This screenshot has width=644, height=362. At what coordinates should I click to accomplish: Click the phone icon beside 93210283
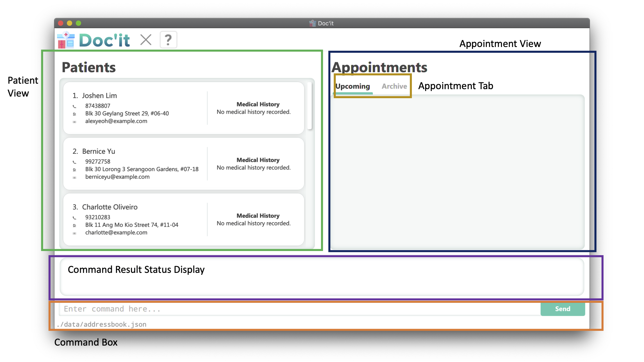(x=74, y=218)
